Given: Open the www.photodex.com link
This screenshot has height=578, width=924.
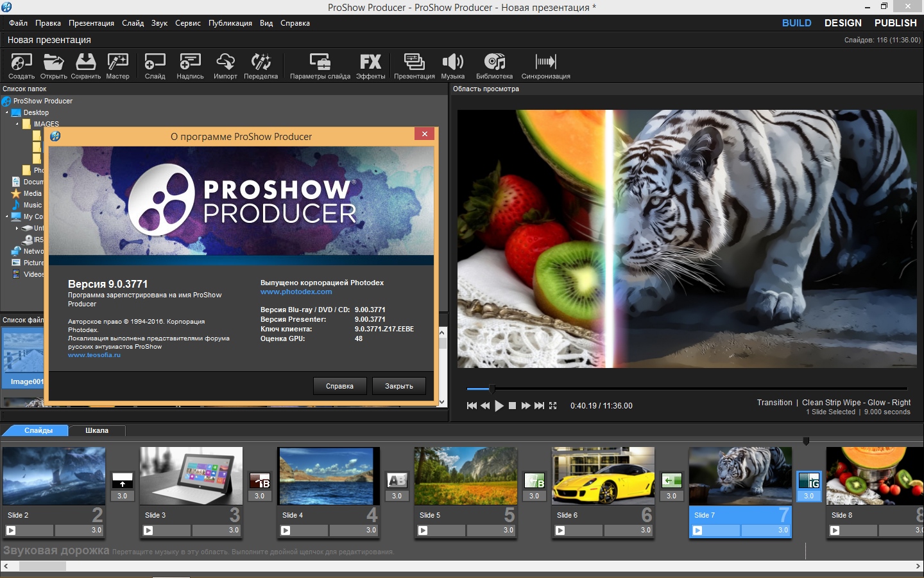Looking at the screenshot, I should click(296, 292).
